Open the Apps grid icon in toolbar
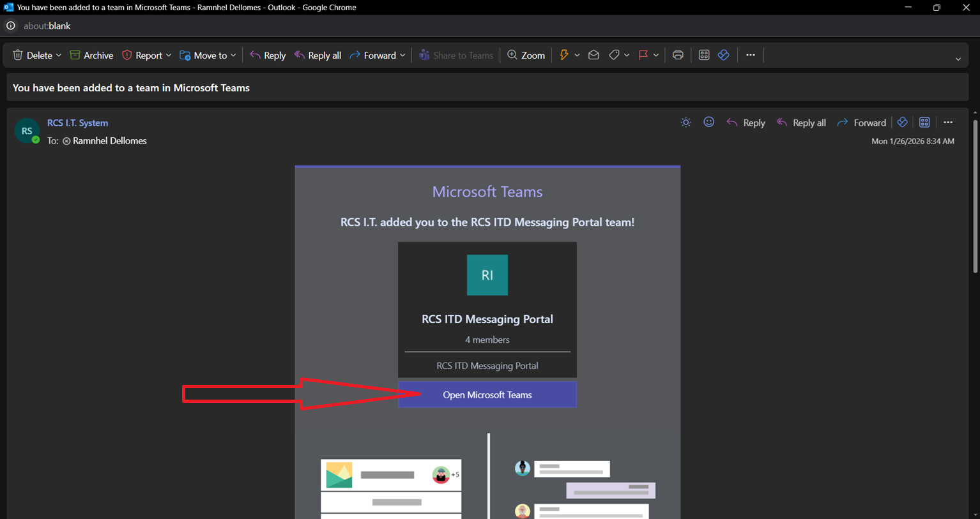Viewport: 980px width, 519px height. click(x=704, y=55)
